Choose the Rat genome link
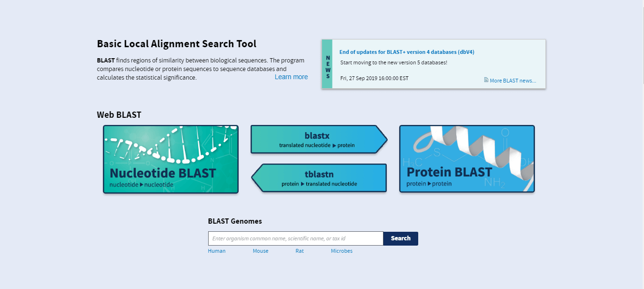Image resolution: width=644 pixels, height=289 pixels. (300, 251)
